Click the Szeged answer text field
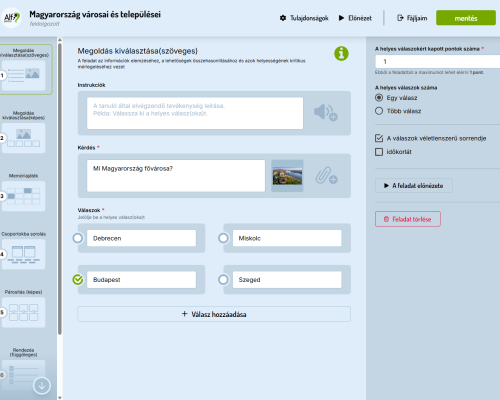The height and width of the screenshot is (400, 500). coord(287,280)
